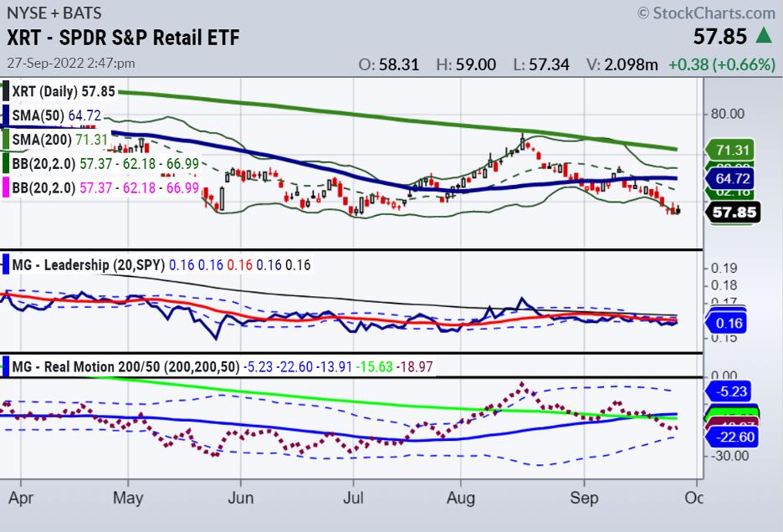Click the 27-Sep-2022 2:47:pm timestamp
Image resolution: width=783 pixels, height=532 pixels.
click(71, 64)
